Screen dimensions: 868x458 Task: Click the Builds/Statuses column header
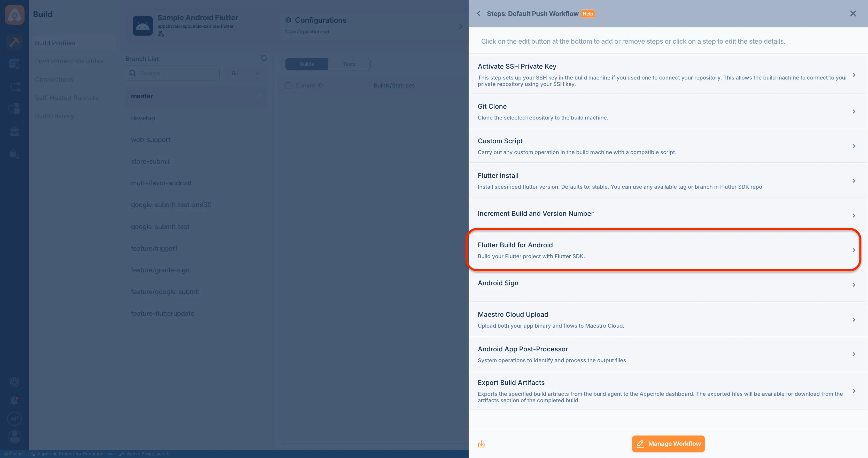(394, 85)
